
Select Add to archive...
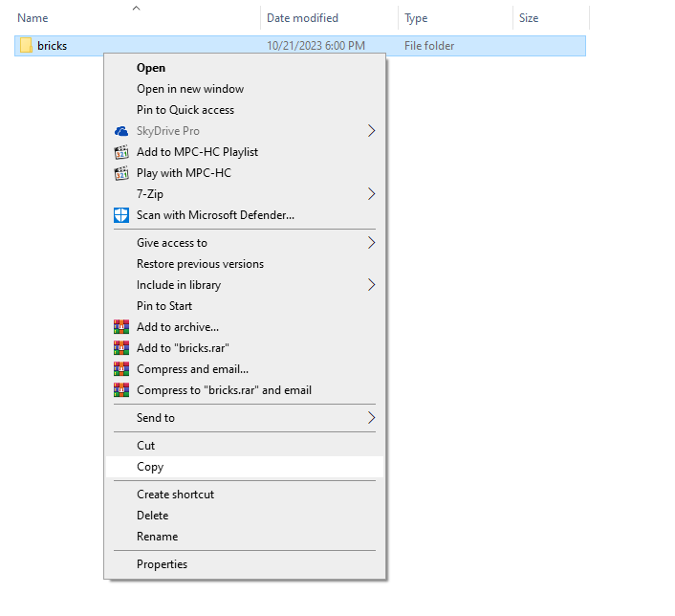pos(245,327)
